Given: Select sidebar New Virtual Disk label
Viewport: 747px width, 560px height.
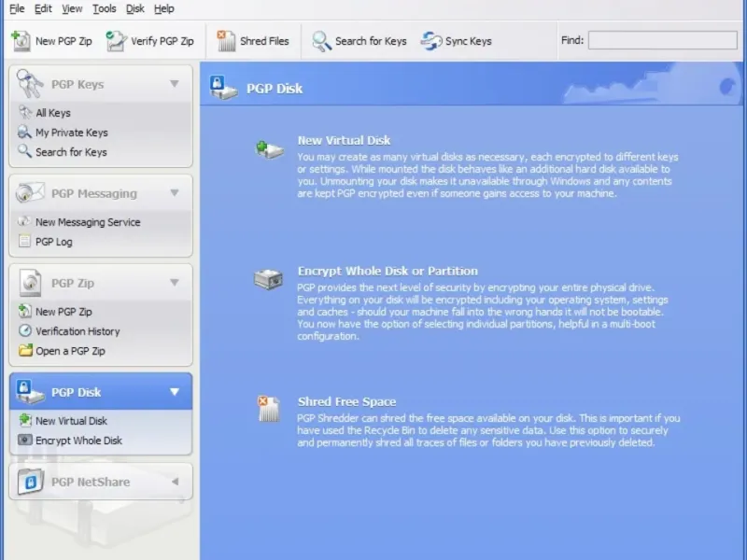Looking at the screenshot, I should click(72, 421).
